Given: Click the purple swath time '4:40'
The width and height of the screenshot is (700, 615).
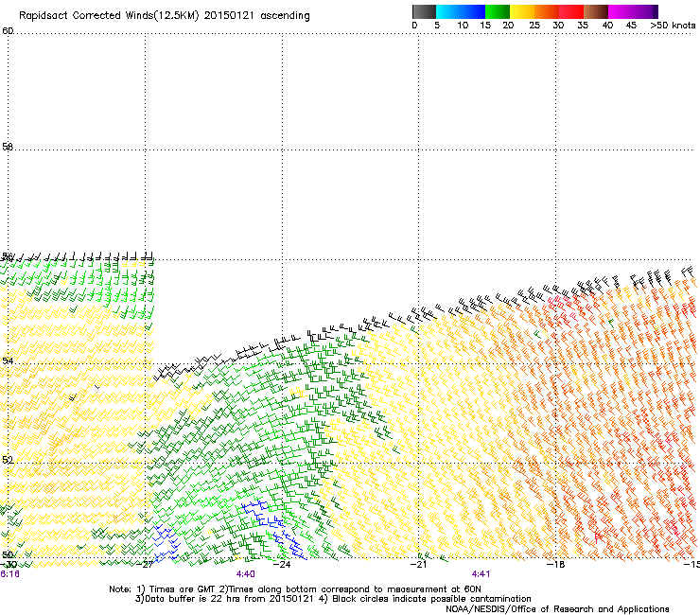Looking at the screenshot, I should pos(246,574).
